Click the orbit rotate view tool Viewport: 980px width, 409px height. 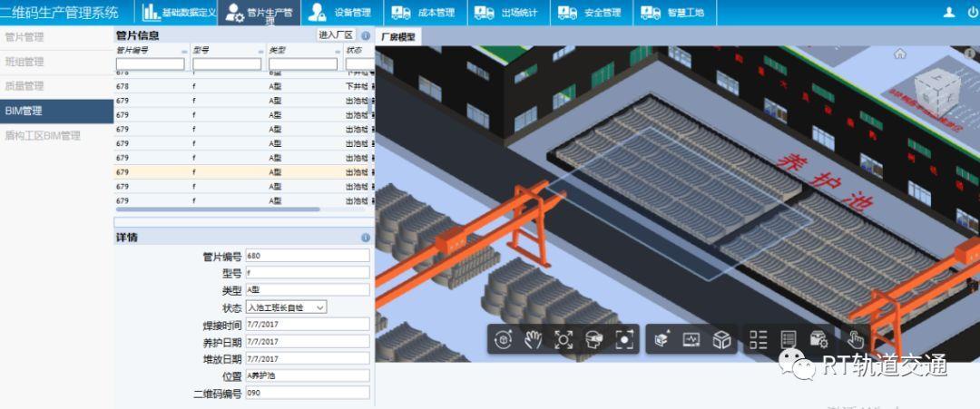click(x=503, y=339)
